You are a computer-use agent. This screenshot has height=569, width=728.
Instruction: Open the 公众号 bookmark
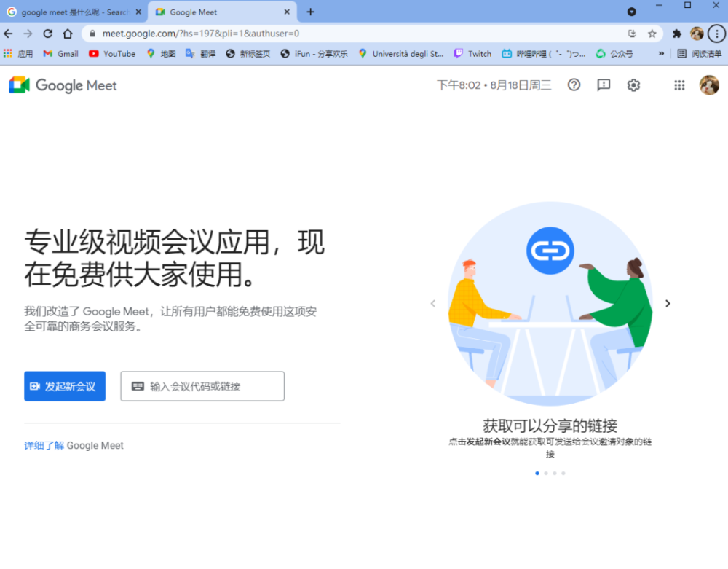pyautogui.click(x=614, y=54)
